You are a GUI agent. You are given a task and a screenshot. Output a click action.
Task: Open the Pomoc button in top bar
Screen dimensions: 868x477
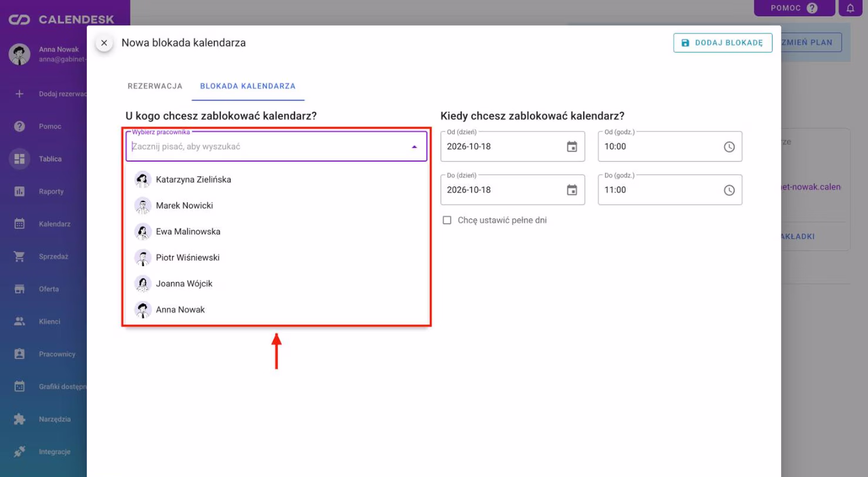pyautogui.click(x=795, y=8)
